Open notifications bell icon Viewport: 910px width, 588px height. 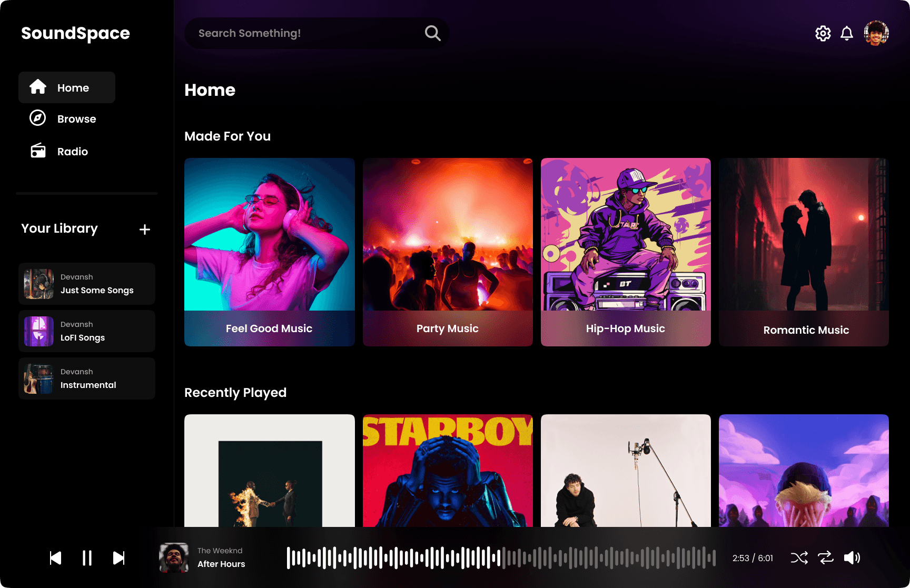(x=847, y=33)
